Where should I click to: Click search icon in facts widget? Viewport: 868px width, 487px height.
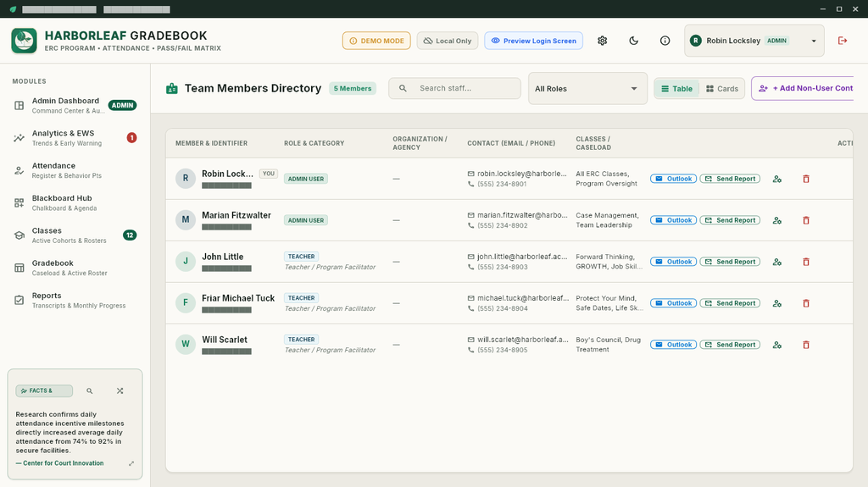(x=90, y=390)
